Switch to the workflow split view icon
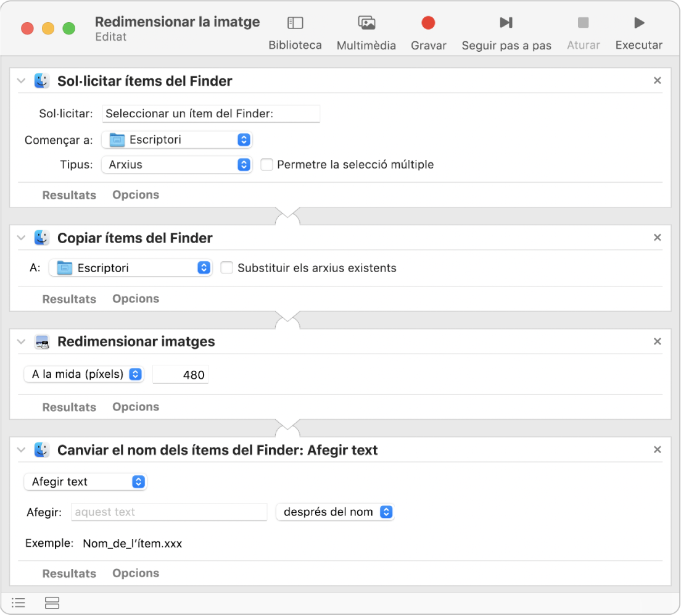Image resolution: width=681 pixels, height=616 pixels. [x=52, y=602]
